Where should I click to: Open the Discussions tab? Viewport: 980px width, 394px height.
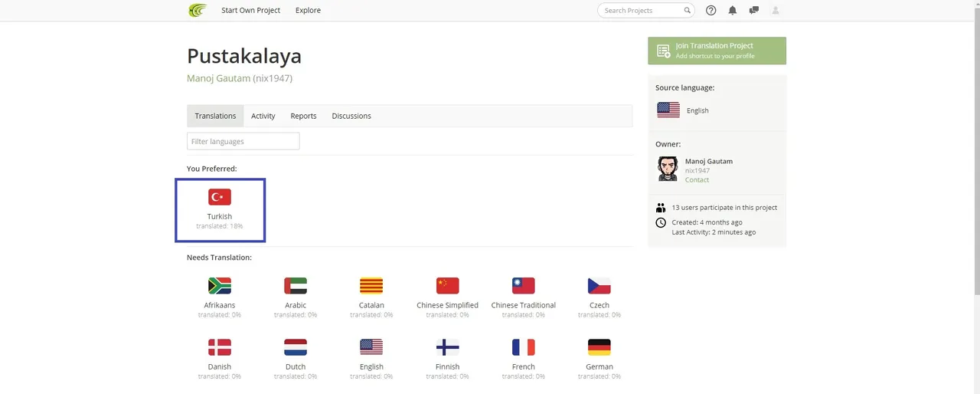tap(351, 116)
